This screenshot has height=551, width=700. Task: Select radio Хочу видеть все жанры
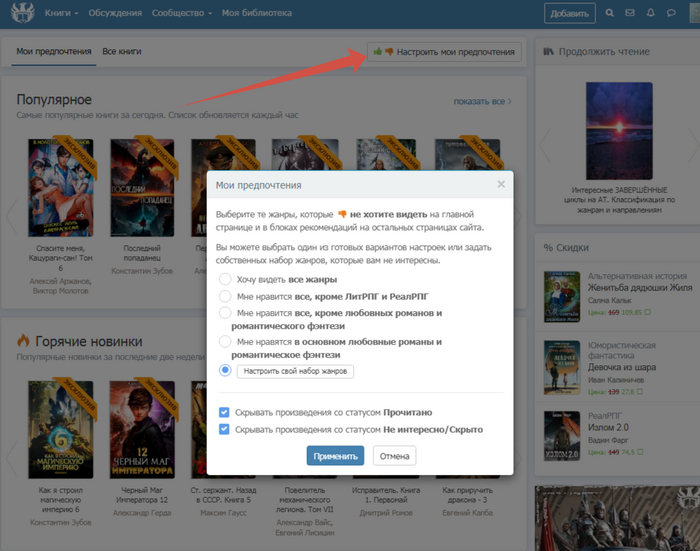225,280
